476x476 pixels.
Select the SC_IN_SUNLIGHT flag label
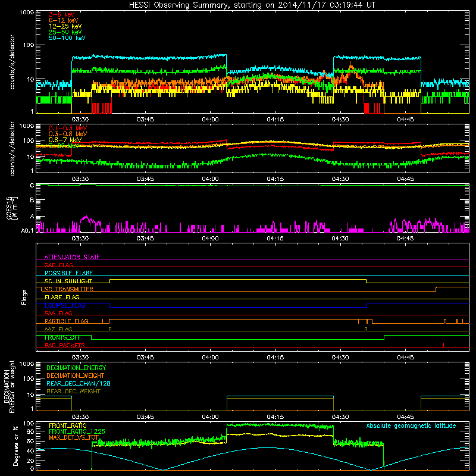click(68, 281)
